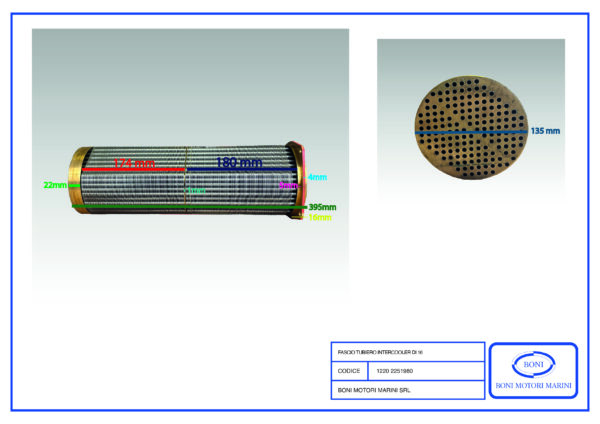Viewport: 600px width, 424px height.
Task: Click the "CODICE" cell
Action: (349, 371)
